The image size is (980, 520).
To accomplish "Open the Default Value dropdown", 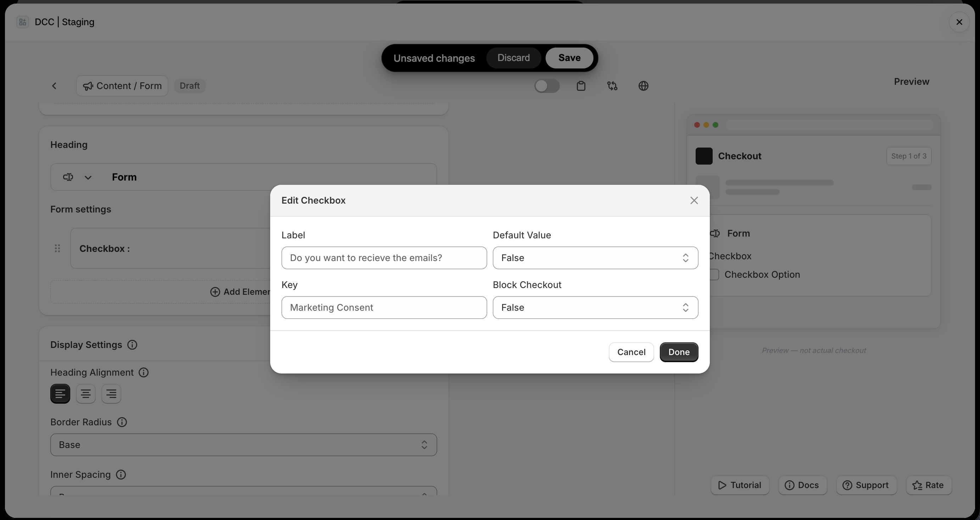I will pyautogui.click(x=595, y=258).
